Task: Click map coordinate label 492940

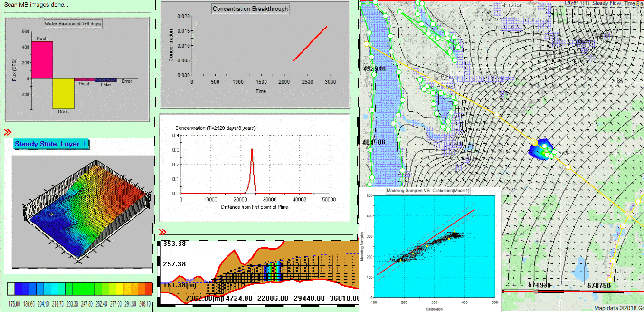Action: coord(375,68)
